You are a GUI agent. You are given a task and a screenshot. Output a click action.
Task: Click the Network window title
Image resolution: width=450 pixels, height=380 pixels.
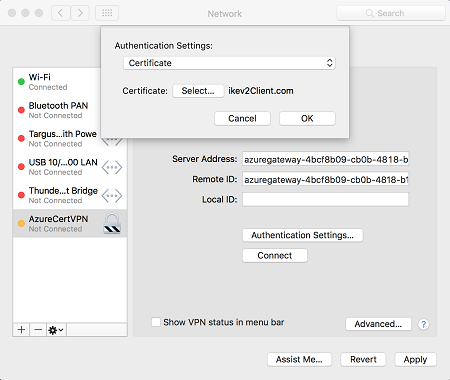point(225,14)
